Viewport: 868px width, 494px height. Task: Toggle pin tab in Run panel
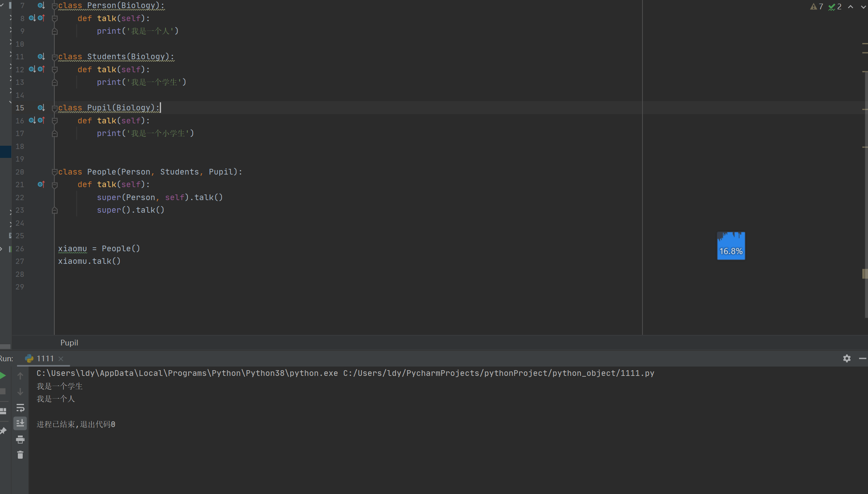point(3,431)
